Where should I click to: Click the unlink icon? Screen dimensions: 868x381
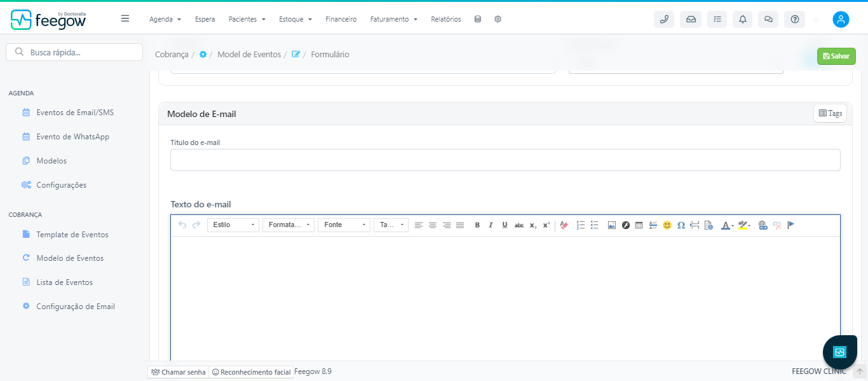tap(777, 225)
